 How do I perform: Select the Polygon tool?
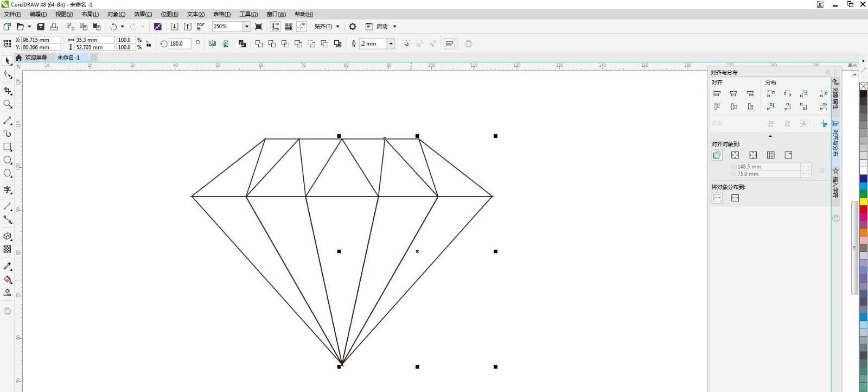(x=8, y=173)
